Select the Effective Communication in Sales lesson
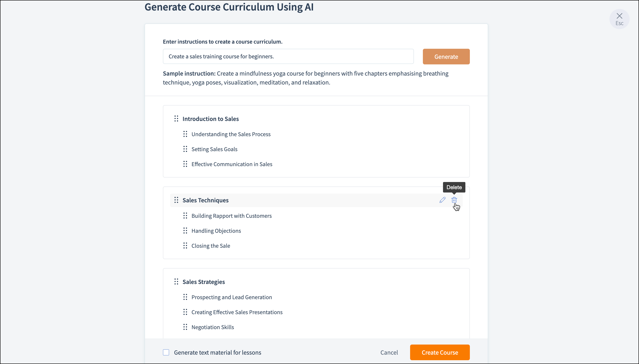Screen dimensions: 639x364 pos(232,164)
